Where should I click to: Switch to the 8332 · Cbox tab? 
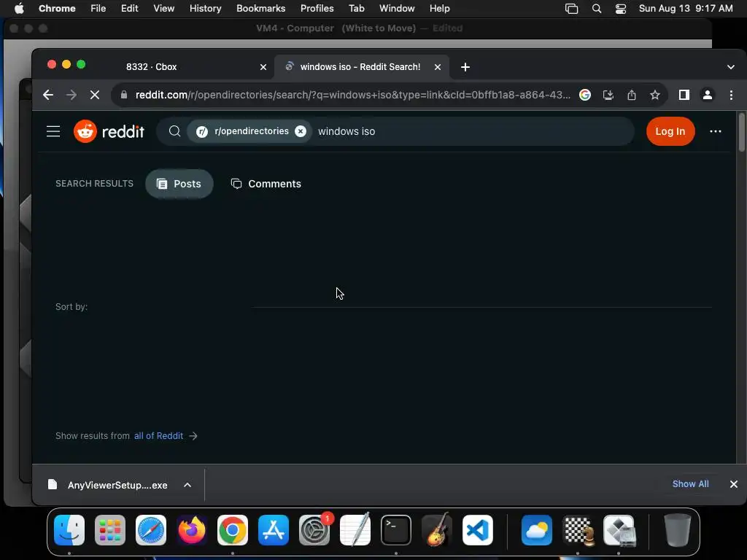coord(152,67)
